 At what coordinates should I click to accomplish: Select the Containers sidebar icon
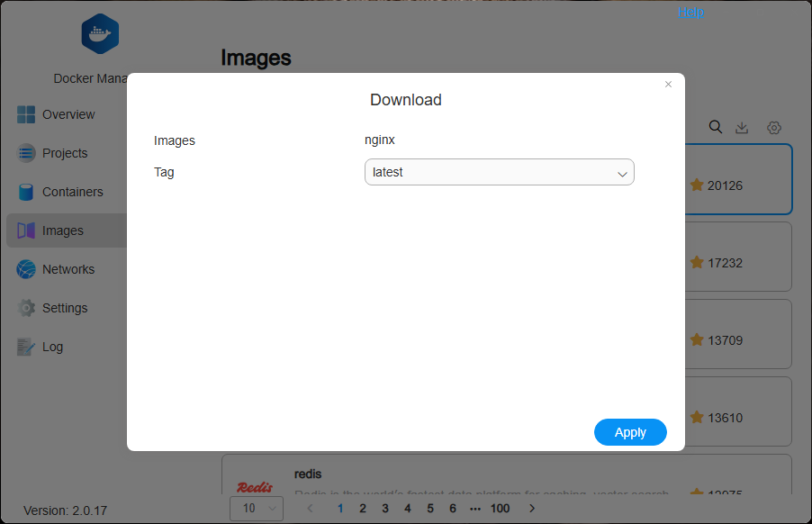coord(26,192)
